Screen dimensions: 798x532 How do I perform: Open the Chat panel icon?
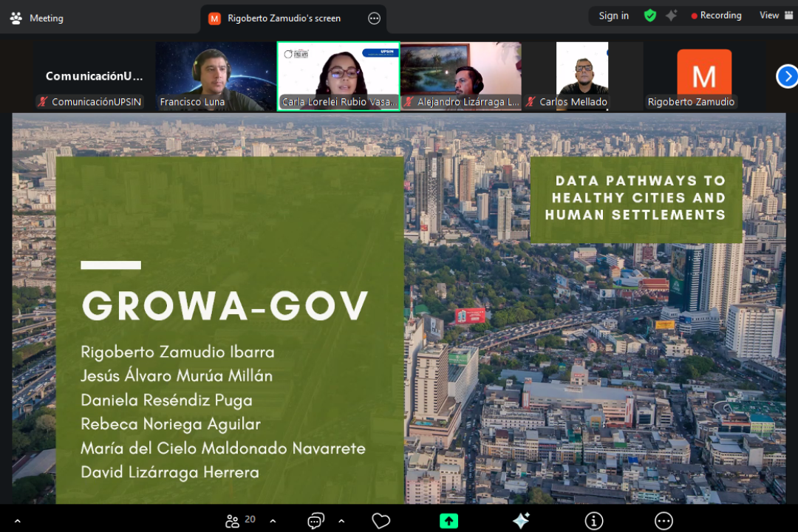pos(316,521)
